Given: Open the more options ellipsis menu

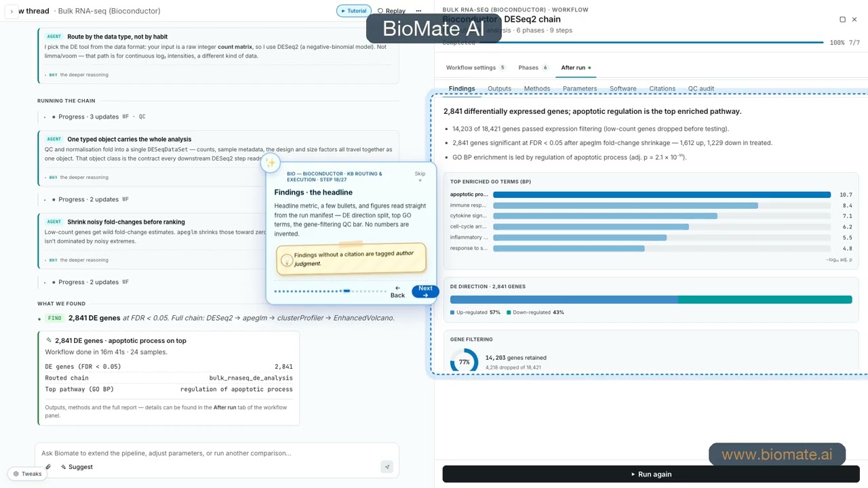Looking at the screenshot, I should pyautogui.click(x=418, y=11).
